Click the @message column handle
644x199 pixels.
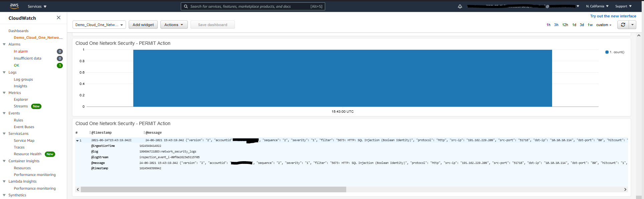[x=144, y=133]
